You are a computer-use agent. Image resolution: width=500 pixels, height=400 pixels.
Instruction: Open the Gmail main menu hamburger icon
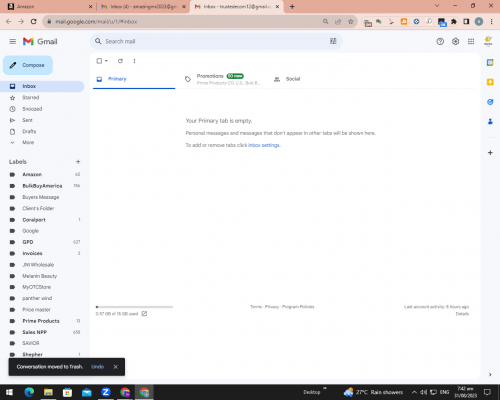[x=13, y=41]
